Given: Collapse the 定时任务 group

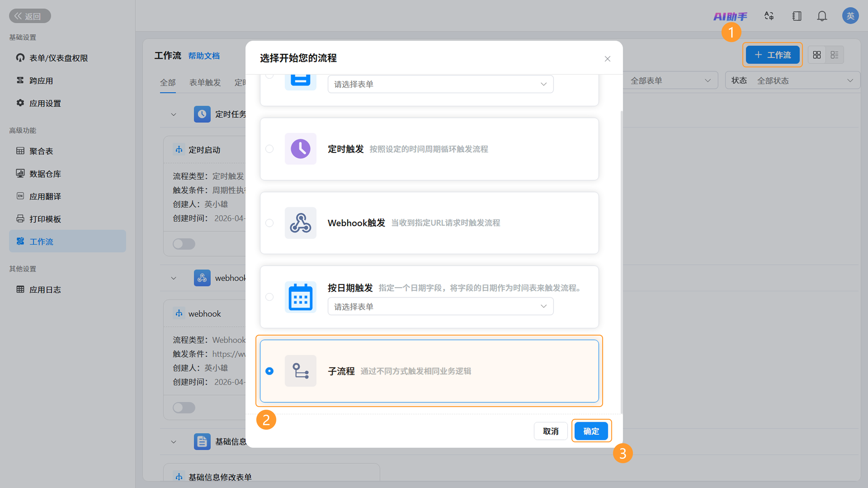Looking at the screenshot, I should [x=174, y=115].
